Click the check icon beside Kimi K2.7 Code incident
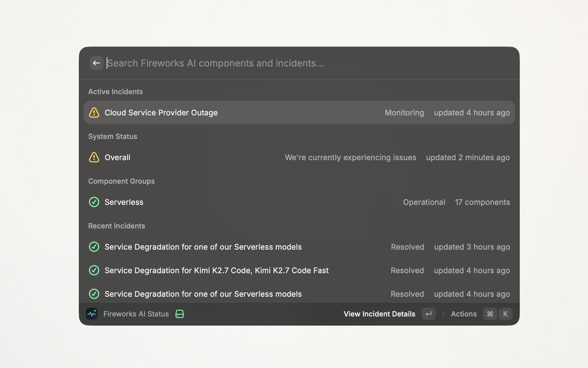Image resolution: width=588 pixels, height=368 pixels. pos(94,270)
